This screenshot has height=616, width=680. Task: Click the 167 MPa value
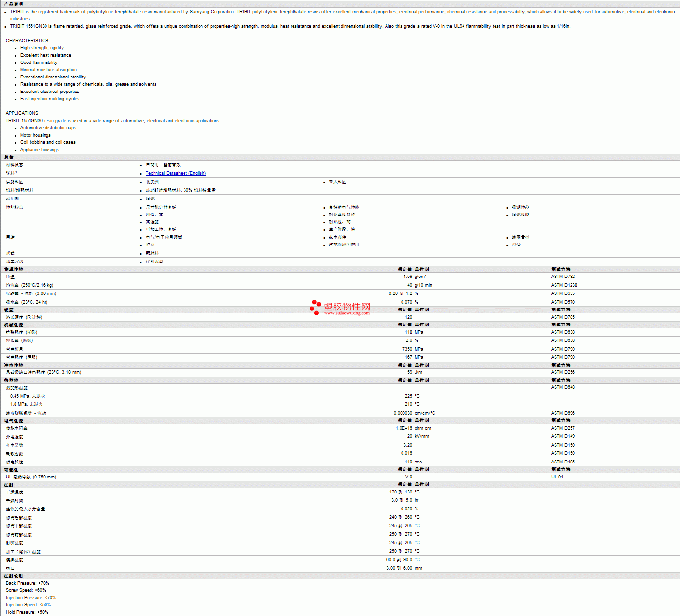click(414, 357)
